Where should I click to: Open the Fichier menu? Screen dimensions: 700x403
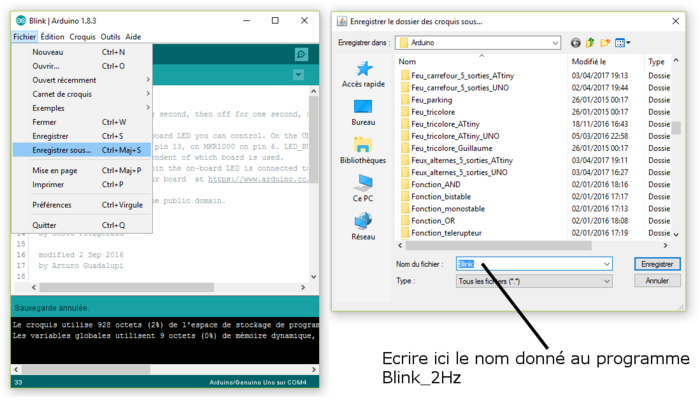24,37
